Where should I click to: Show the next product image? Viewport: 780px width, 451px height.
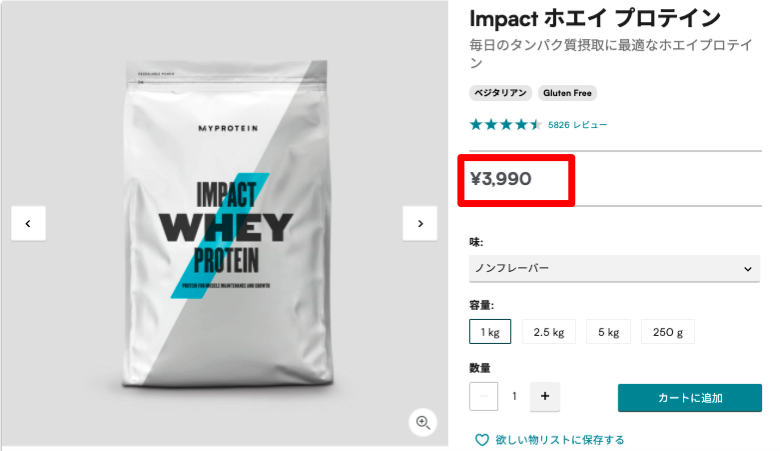(420, 223)
